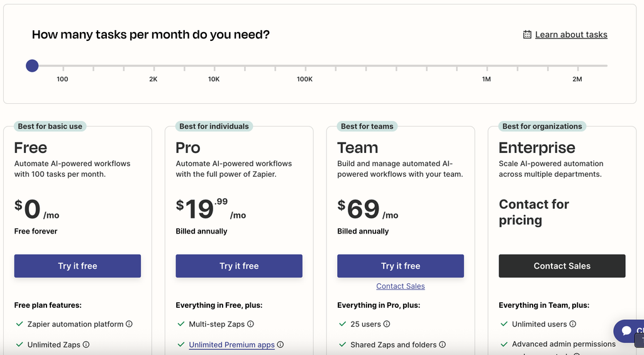Click the task slider handle
644x355 pixels.
(x=32, y=65)
